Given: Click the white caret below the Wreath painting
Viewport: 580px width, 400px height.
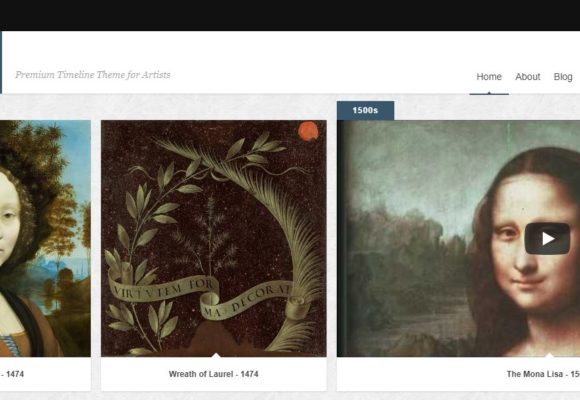Looking at the screenshot, I should tap(216, 355).
